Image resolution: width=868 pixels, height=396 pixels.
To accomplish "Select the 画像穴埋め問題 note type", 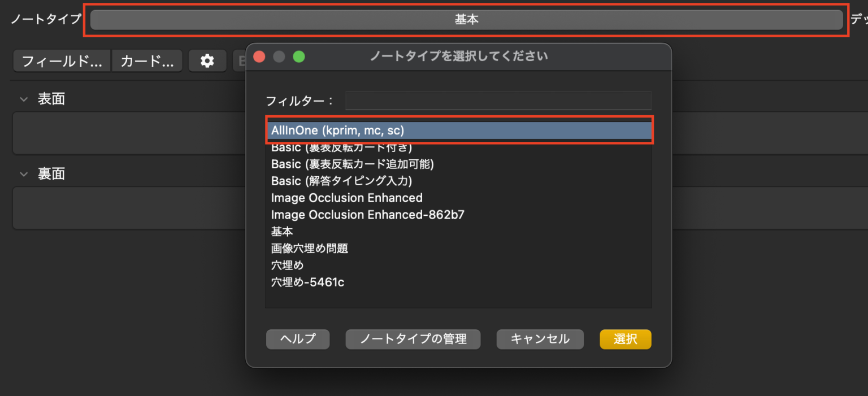I will 309,248.
